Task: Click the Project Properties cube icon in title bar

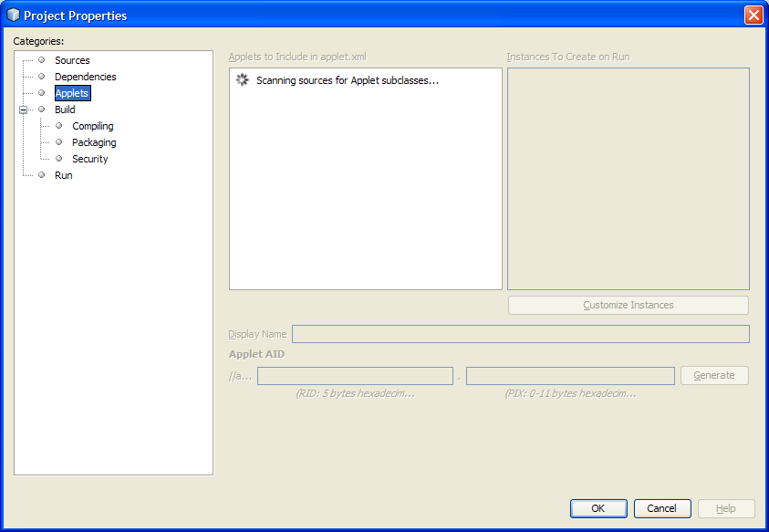Action: pyautogui.click(x=13, y=16)
